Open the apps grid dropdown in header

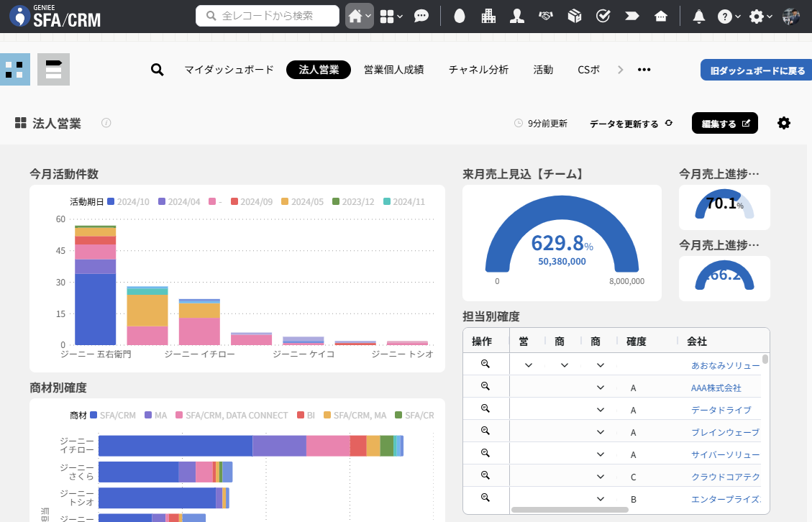391,17
